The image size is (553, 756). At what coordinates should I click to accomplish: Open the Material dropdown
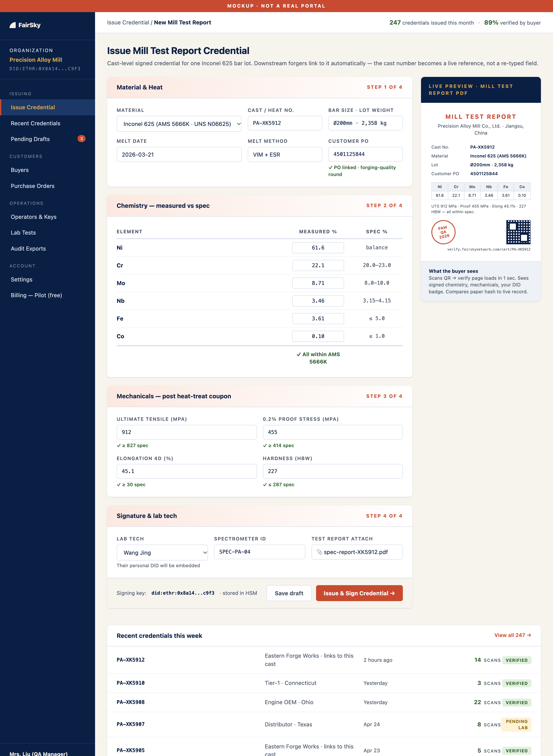(179, 124)
